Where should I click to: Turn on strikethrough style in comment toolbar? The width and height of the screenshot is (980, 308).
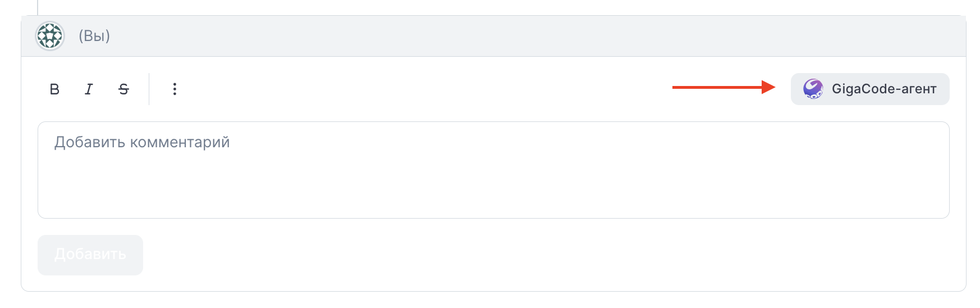tap(123, 89)
